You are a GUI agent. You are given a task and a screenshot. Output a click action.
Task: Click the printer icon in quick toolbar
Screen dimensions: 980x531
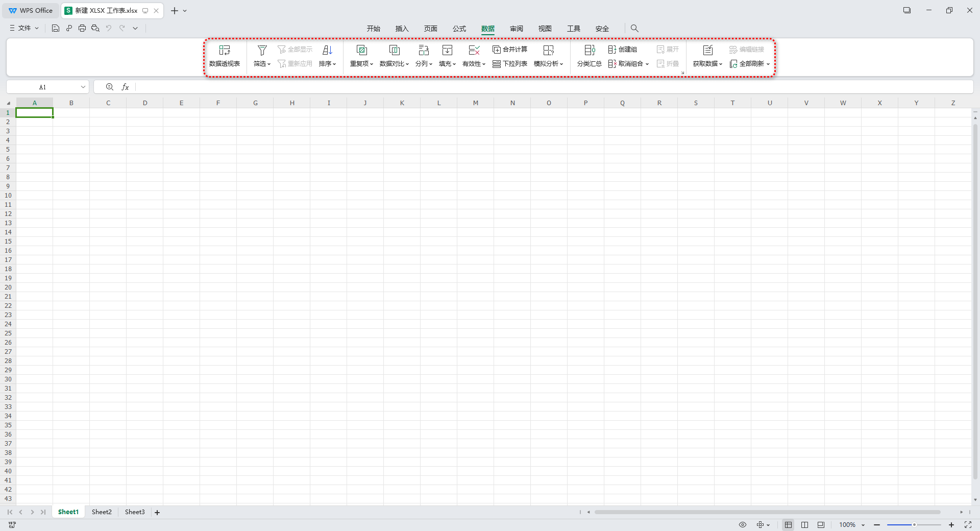(82, 28)
